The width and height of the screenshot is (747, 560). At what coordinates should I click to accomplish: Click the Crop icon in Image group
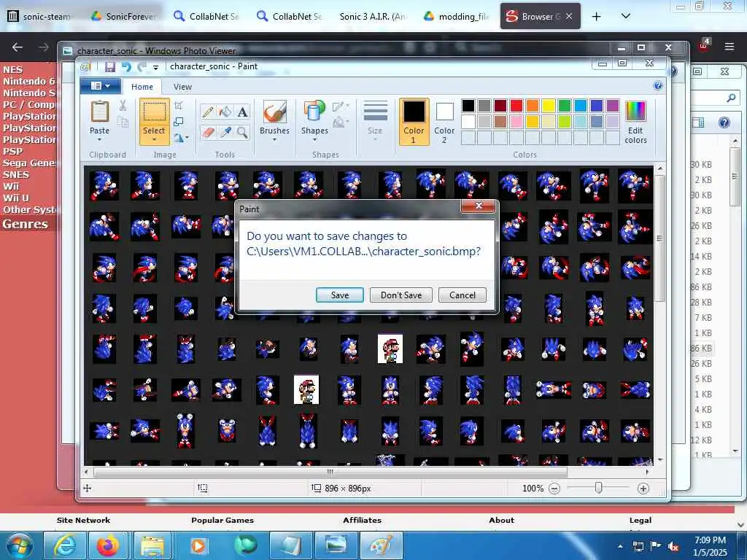pos(179,105)
